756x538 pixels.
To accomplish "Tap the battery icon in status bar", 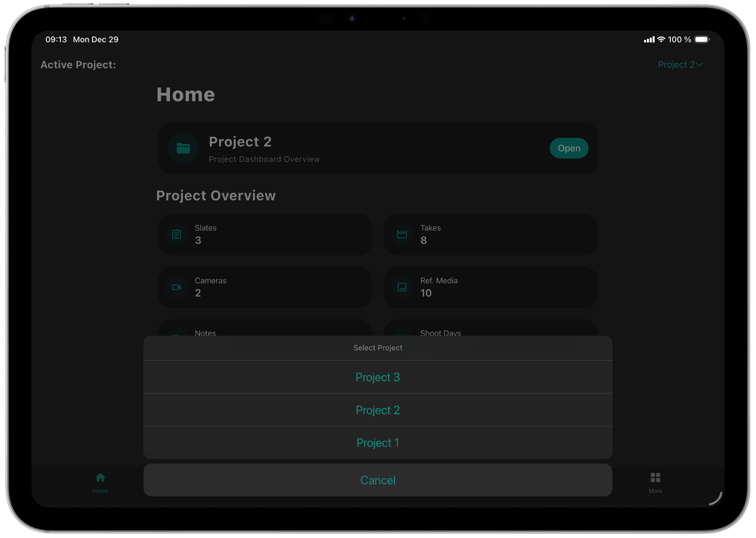I will point(702,40).
